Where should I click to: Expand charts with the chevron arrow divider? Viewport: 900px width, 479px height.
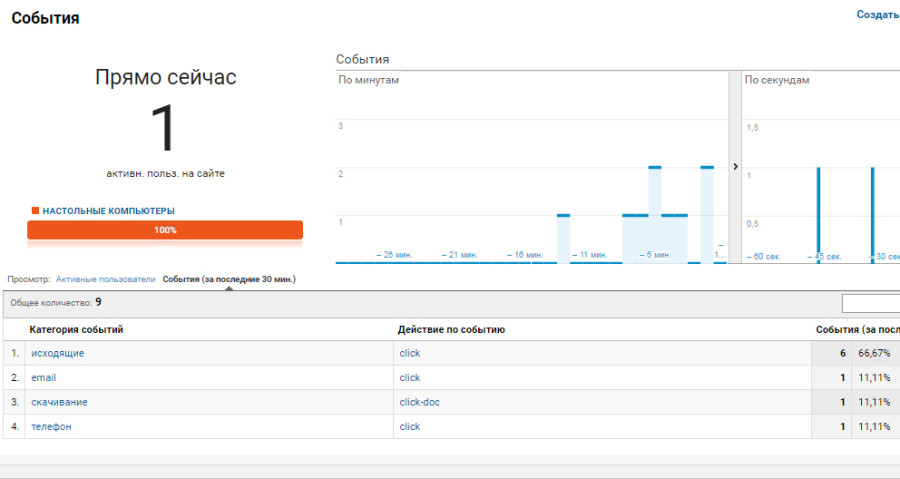[736, 167]
